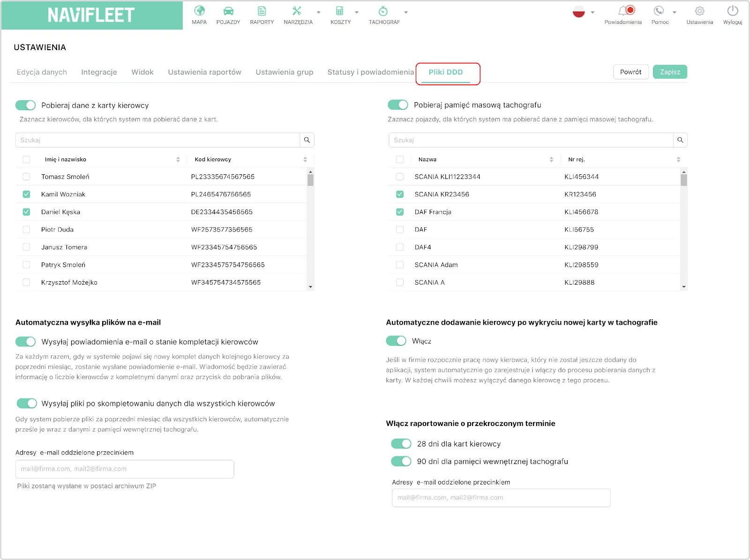
Task: Open the Statusy i powiadomienia tab
Action: click(x=370, y=72)
